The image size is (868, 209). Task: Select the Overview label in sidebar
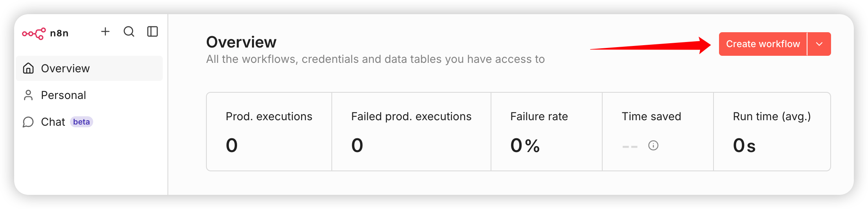coord(65,68)
